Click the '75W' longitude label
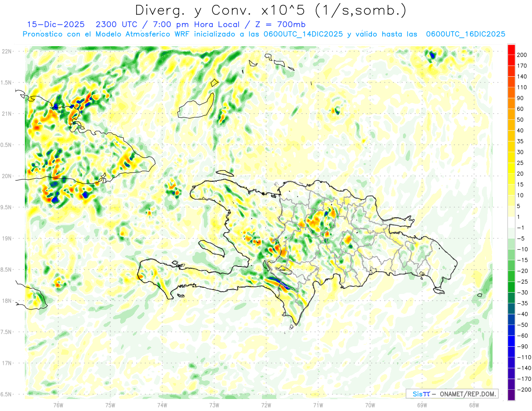This screenshot has height=411, width=532. 110,405
